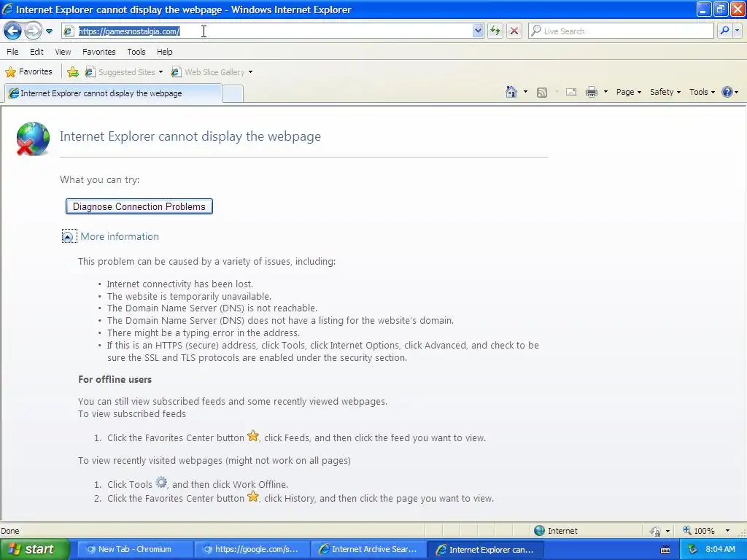
Task: Switch to the https://google.com taskbar window
Action: click(251, 549)
